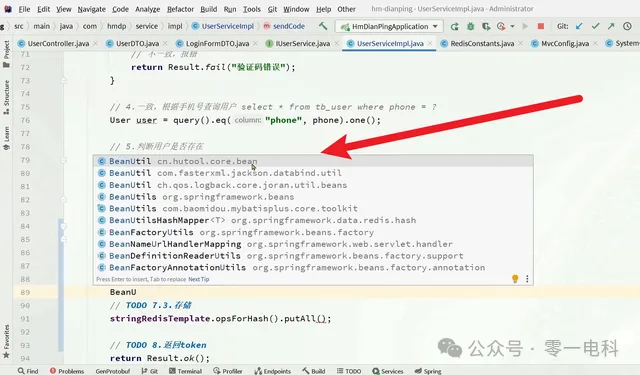The height and width of the screenshot is (375, 640).
Task: Click Git history clock icon
Action: 627,26
